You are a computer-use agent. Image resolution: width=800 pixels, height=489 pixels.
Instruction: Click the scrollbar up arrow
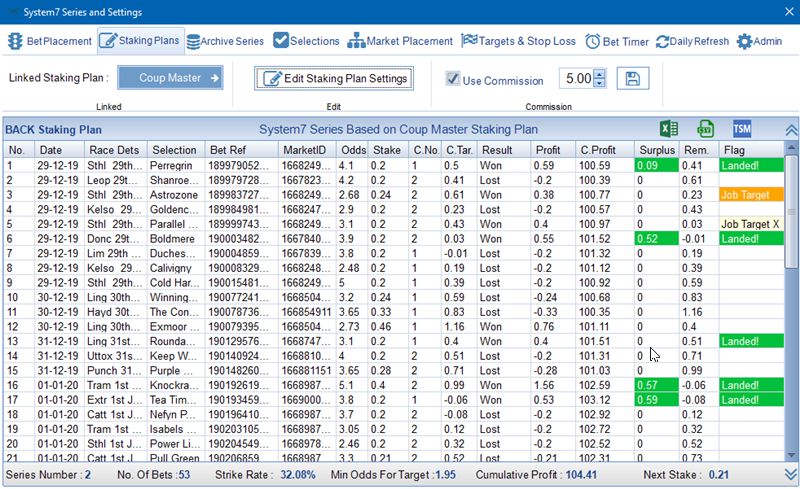click(791, 148)
